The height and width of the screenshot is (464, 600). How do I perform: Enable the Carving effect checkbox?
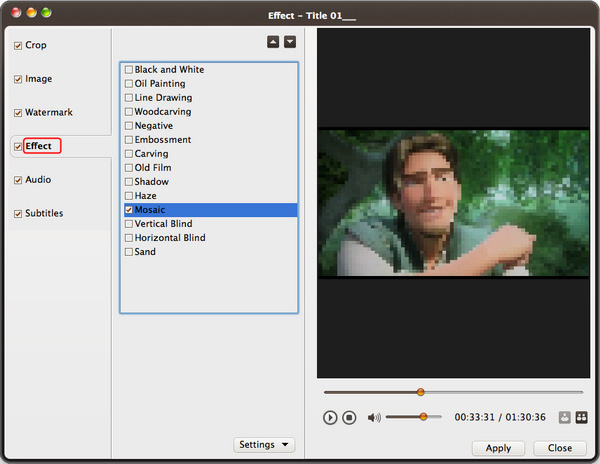click(129, 154)
